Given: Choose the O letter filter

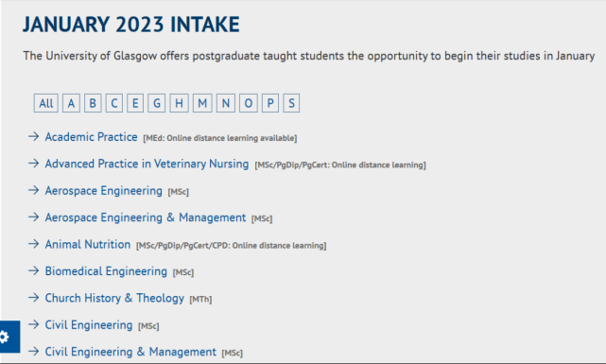Looking at the screenshot, I should coord(248,103).
